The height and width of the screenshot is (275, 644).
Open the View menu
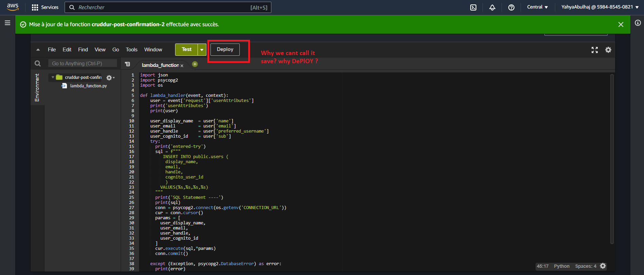point(100,50)
